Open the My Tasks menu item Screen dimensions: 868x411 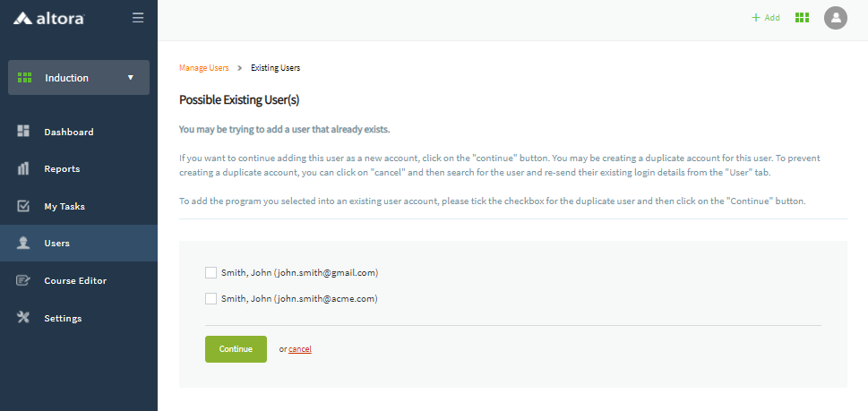[64, 206]
